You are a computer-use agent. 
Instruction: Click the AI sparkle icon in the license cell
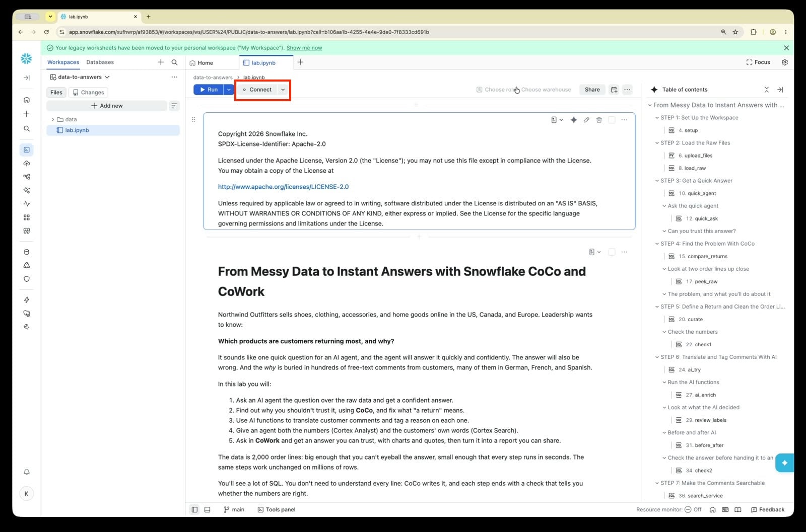point(573,120)
